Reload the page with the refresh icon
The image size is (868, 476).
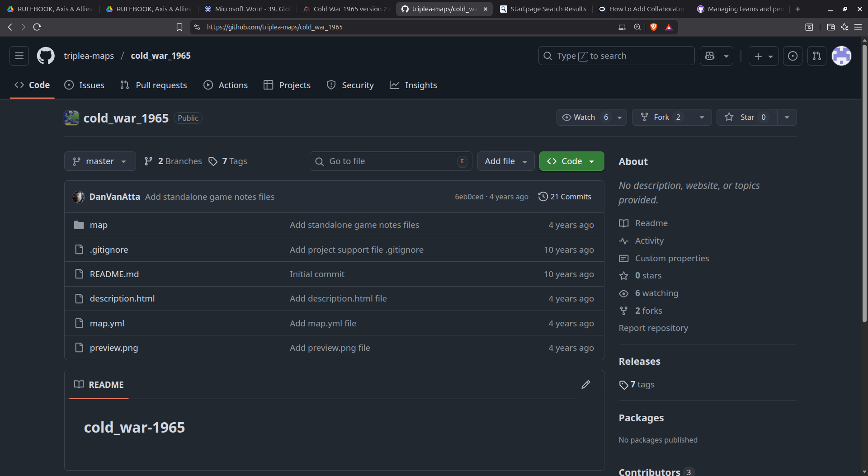click(x=37, y=27)
